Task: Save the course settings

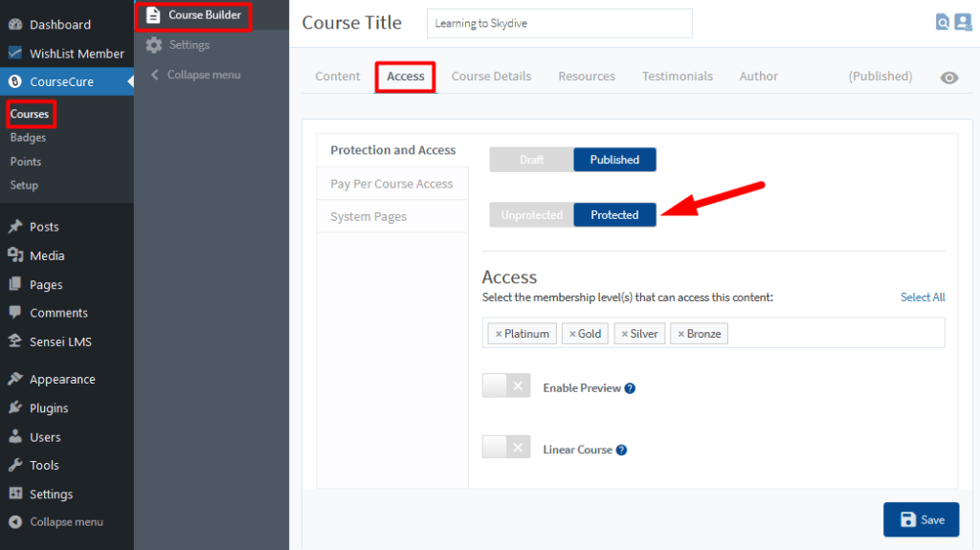Action: pos(921,519)
